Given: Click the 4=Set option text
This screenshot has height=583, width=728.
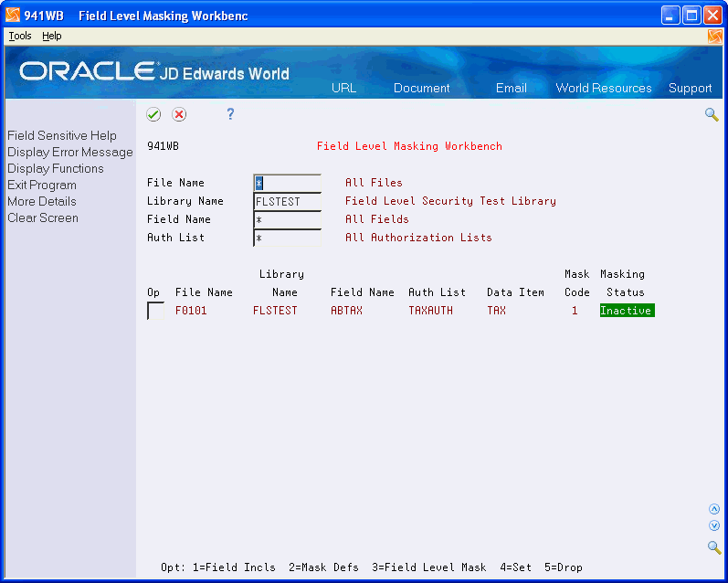Looking at the screenshot, I should coord(515,567).
